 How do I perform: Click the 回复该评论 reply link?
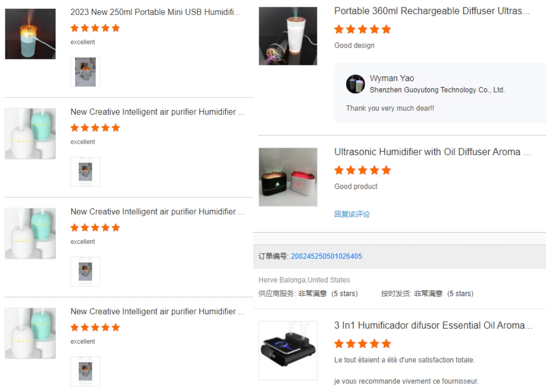(352, 214)
